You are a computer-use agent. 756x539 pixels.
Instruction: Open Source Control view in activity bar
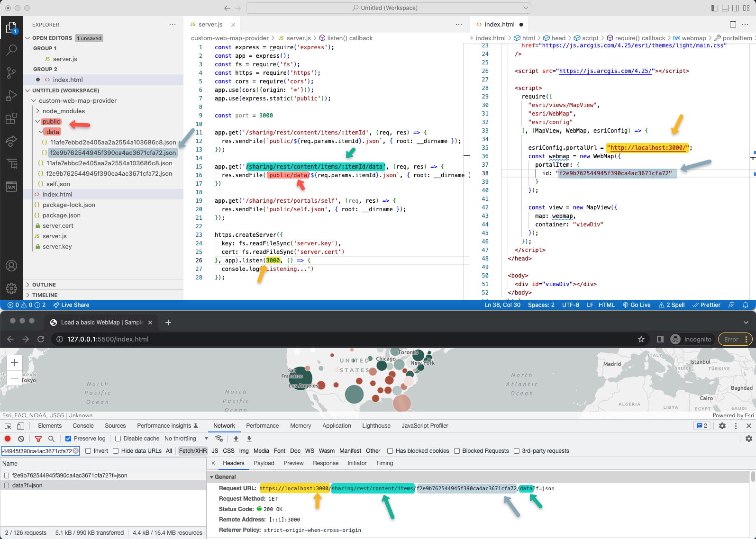pos(11,72)
